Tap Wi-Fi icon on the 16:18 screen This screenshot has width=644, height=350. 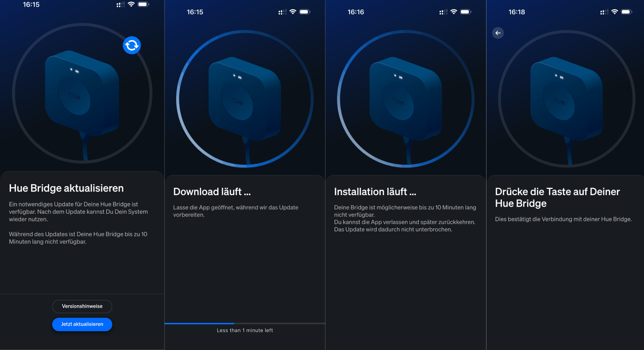(x=614, y=12)
